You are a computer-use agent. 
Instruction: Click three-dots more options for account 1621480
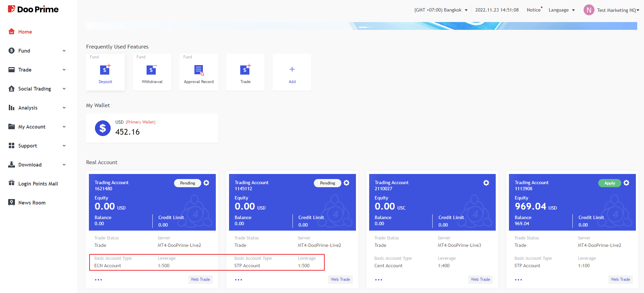(98, 280)
